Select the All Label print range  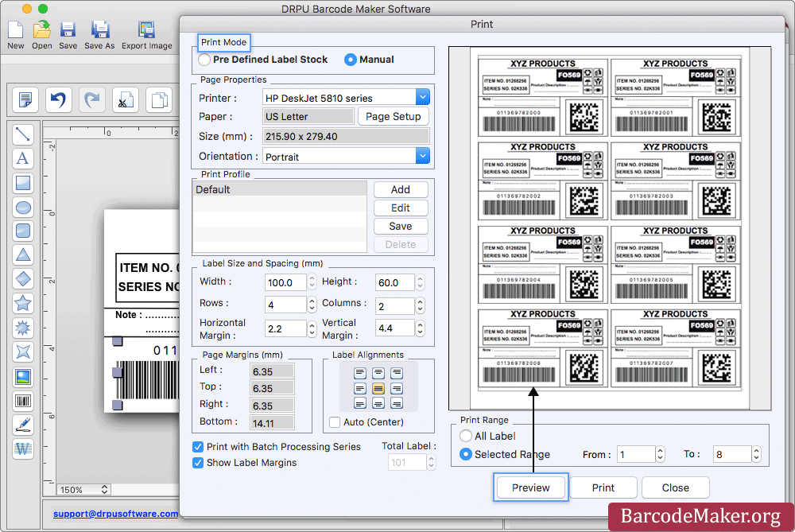pos(465,436)
